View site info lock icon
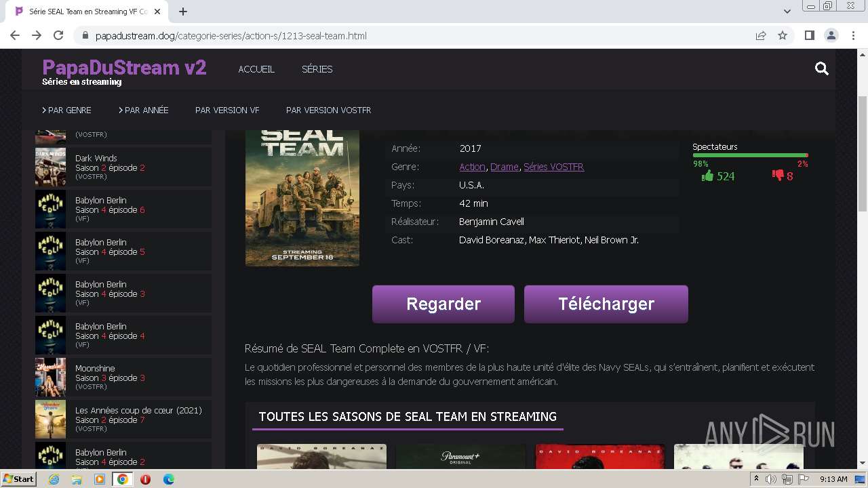The image size is (868, 488). tap(85, 35)
